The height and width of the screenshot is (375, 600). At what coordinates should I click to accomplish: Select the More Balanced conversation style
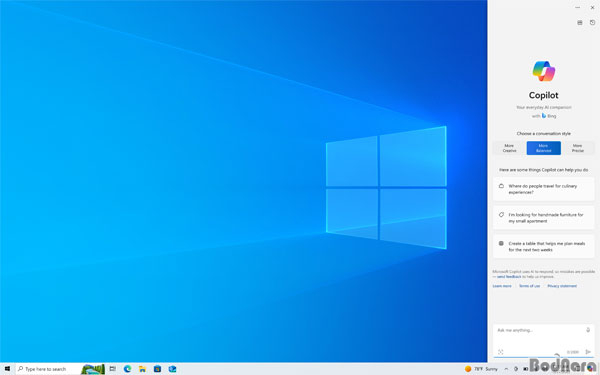point(543,148)
